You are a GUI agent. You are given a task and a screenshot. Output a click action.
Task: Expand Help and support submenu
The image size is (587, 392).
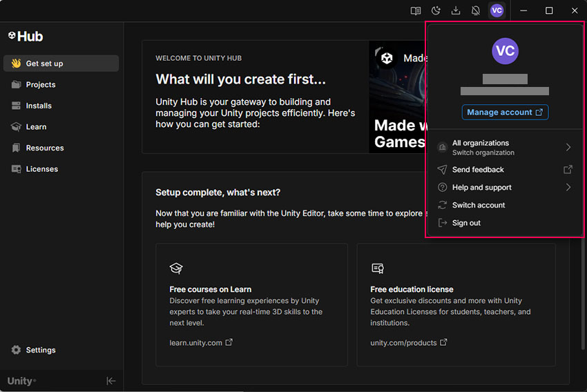pos(505,188)
